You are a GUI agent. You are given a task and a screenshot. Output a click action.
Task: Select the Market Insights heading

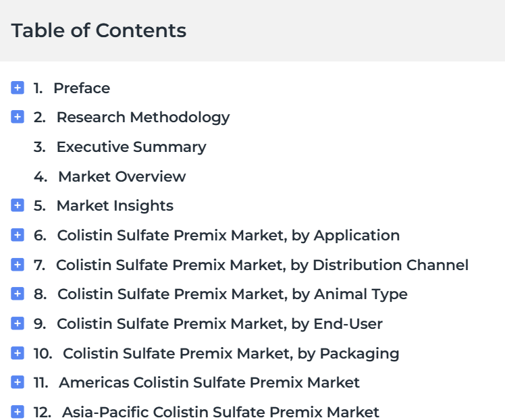[115, 206]
